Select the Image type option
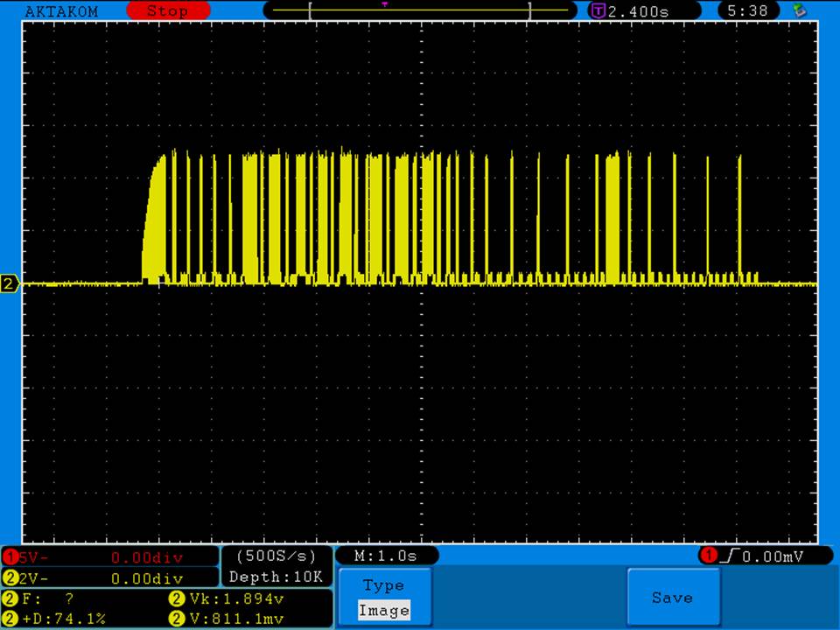 point(383,611)
